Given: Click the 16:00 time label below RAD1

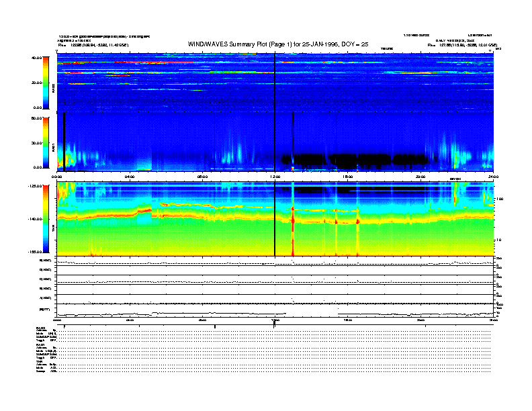Looking at the screenshot, I should pyautogui.click(x=347, y=177).
